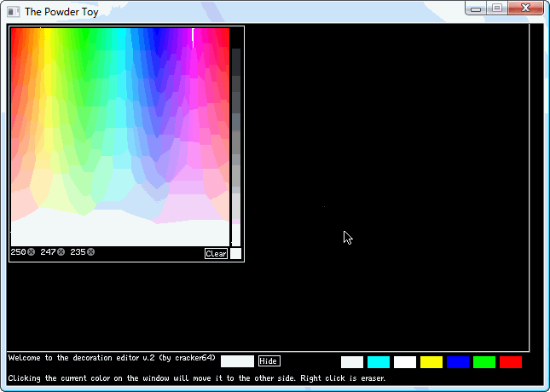Select the cyan swatch in the bottom palette
The image size is (550, 392).
click(x=379, y=362)
